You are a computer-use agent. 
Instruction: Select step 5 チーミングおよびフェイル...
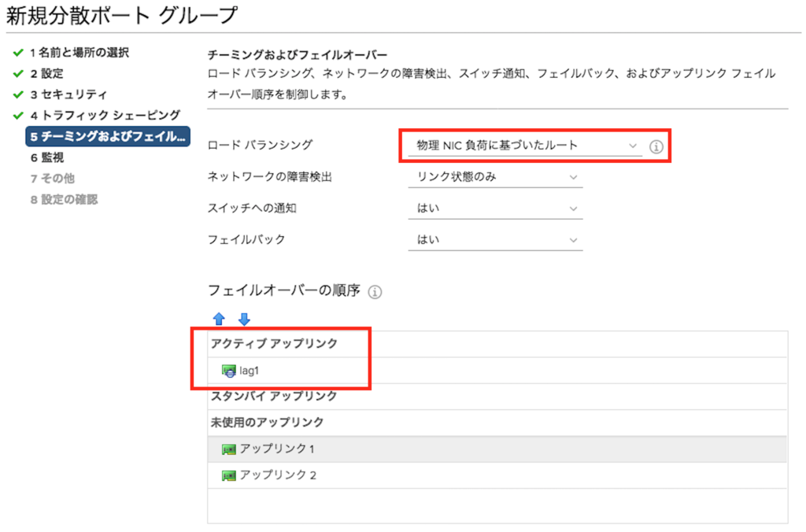click(108, 136)
